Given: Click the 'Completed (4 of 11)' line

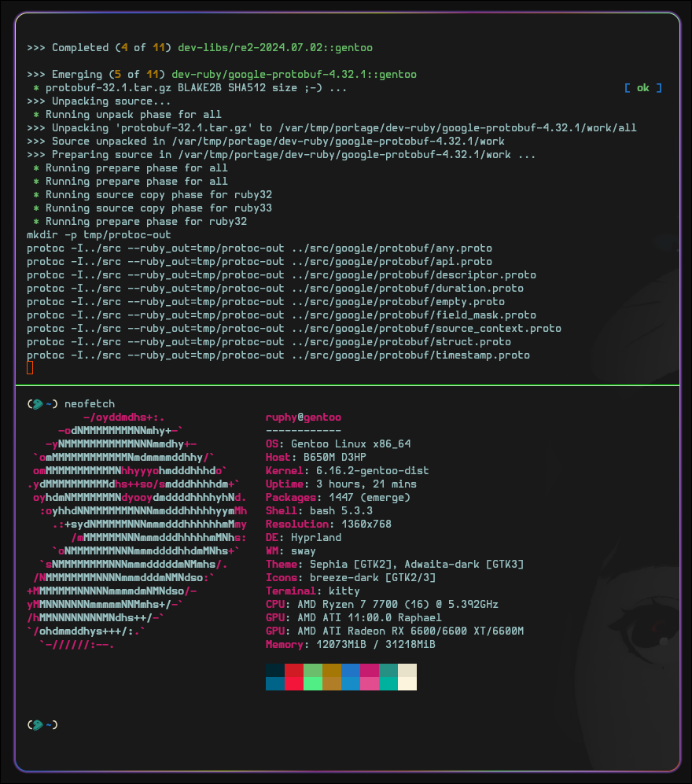Looking at the screenshot, I should [200, 48].
